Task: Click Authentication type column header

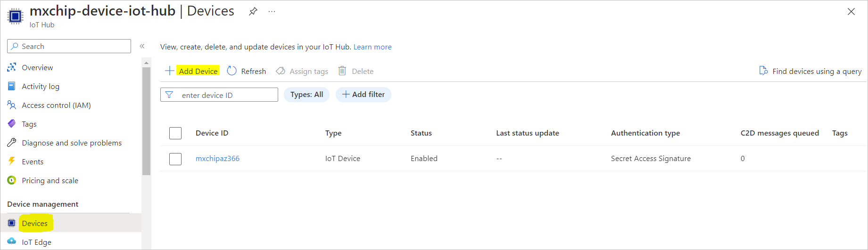Action: [645, 133]
